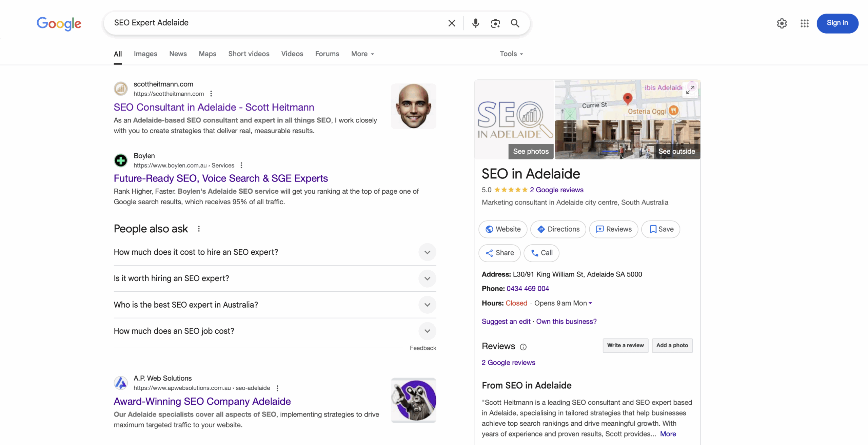Expand the map with the arrows icon
Screen dimensions: 868x445
click(690, 90)
